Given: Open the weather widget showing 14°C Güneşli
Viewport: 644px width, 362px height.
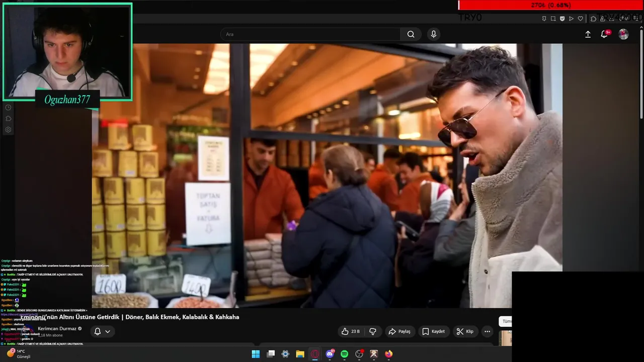Looking at the screenshot, I should point(19,353).
